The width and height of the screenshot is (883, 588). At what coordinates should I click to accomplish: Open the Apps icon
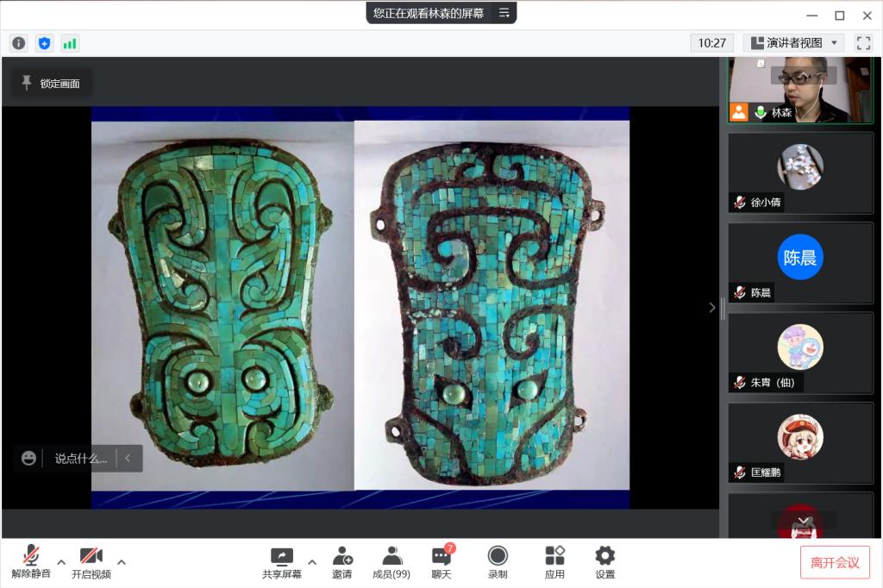point(554,562)
